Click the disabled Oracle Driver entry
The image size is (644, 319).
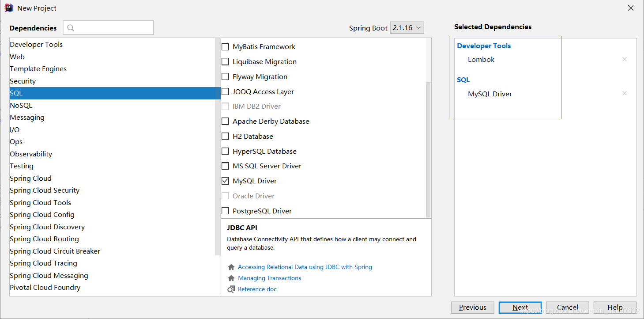click(253, 196)
